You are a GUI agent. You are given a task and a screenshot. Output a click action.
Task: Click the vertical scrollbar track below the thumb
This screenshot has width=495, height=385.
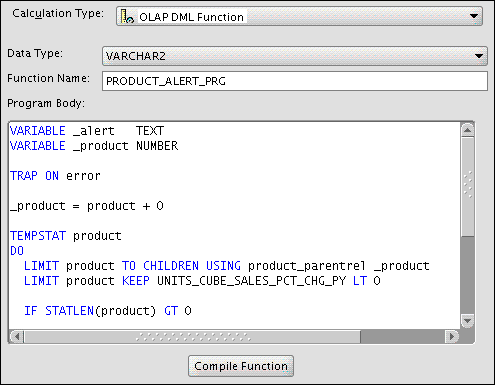click(467, 275)
